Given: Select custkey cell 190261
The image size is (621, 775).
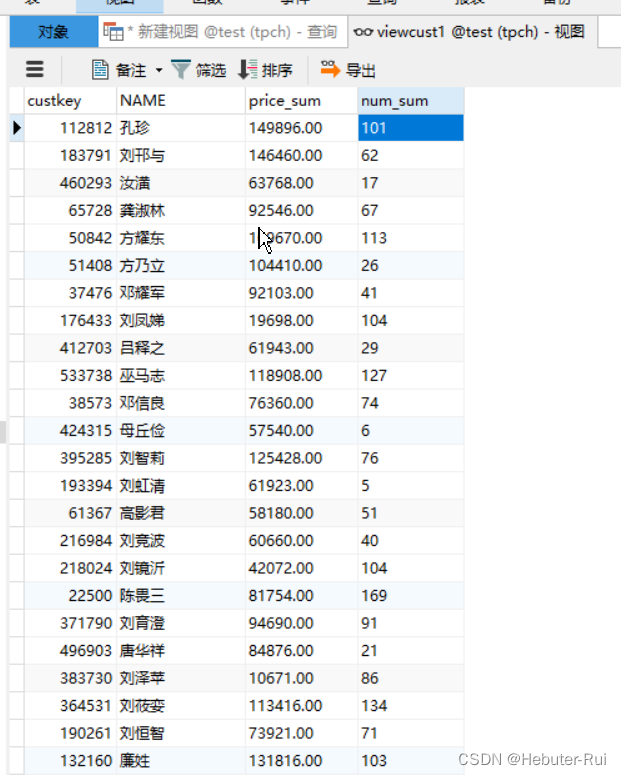Looking at the screenshot, I should 70,733.
